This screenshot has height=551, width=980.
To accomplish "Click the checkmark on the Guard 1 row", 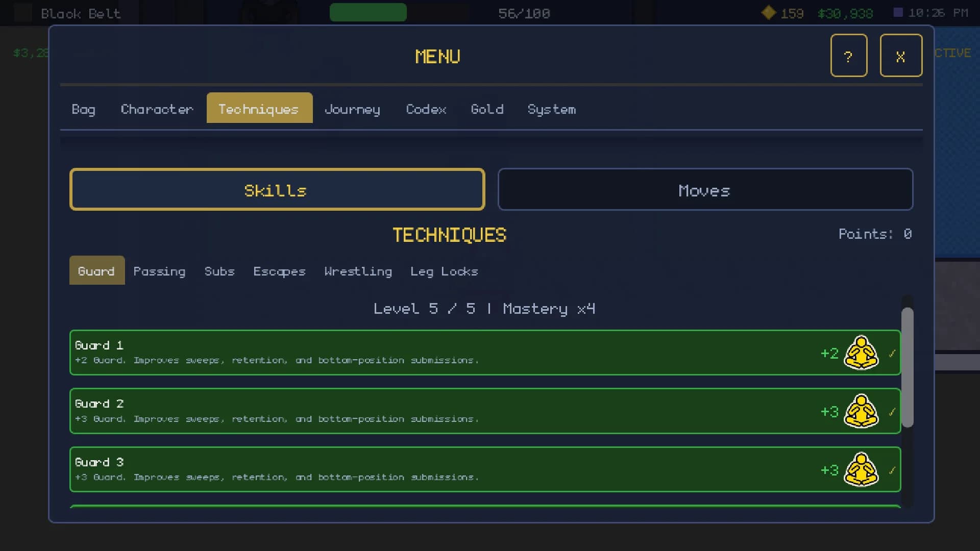I will (892, 353).
